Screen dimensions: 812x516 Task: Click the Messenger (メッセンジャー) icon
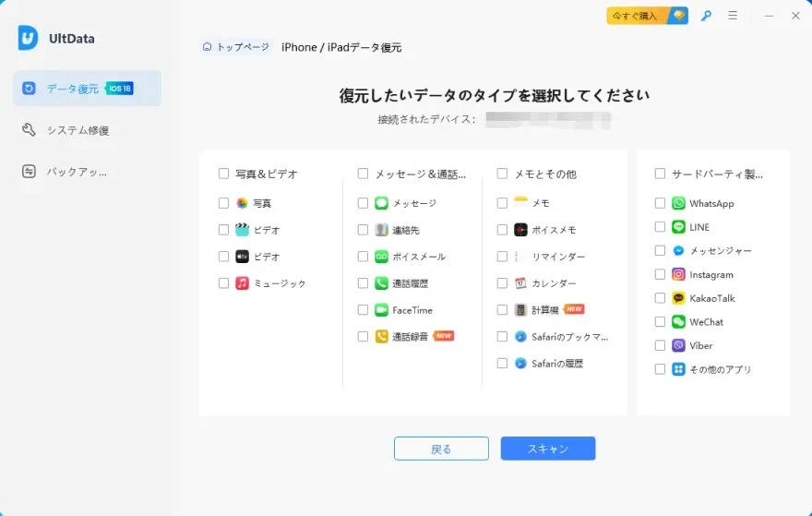[x=678, y=251]
